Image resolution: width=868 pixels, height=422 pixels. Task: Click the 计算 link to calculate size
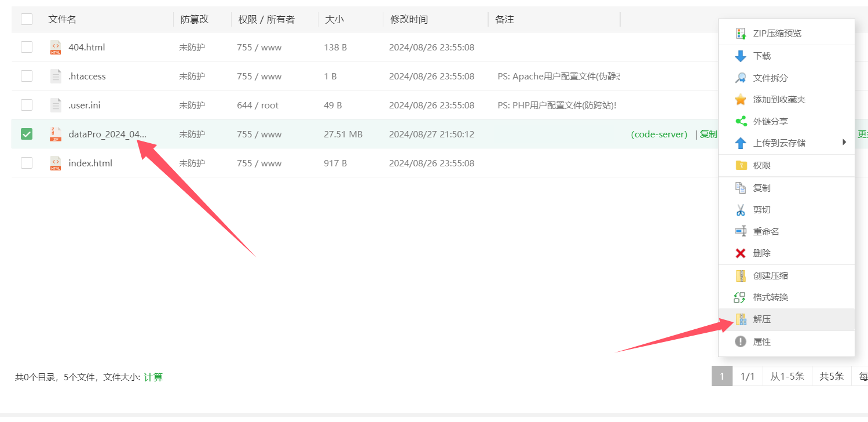153,377
